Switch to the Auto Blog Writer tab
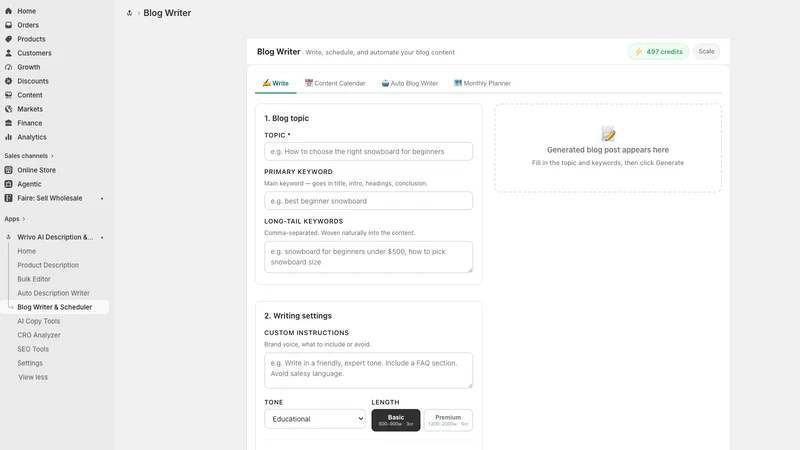The image size is (800, 450). click(409, 83)
